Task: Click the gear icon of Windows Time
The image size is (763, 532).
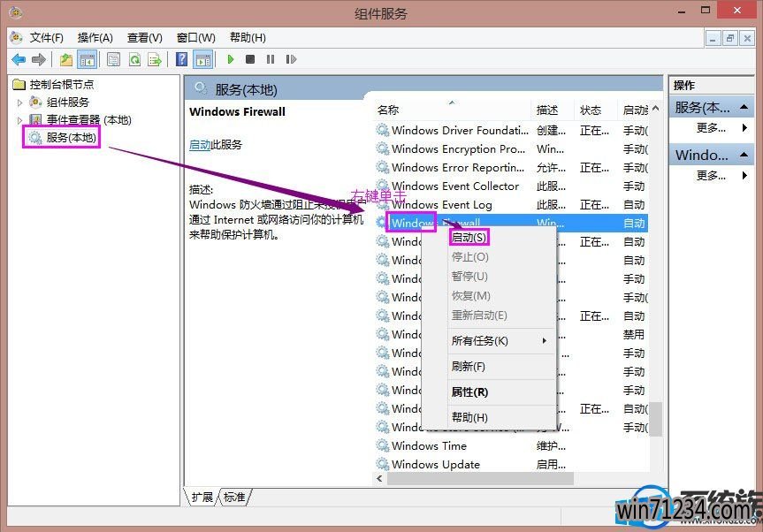Action: click(383, 445)
